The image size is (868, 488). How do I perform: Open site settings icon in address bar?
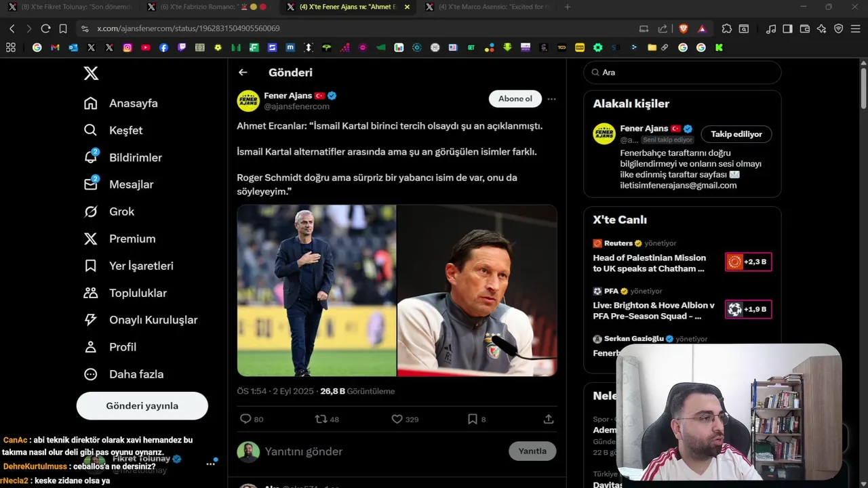click(x=85, y=28)
